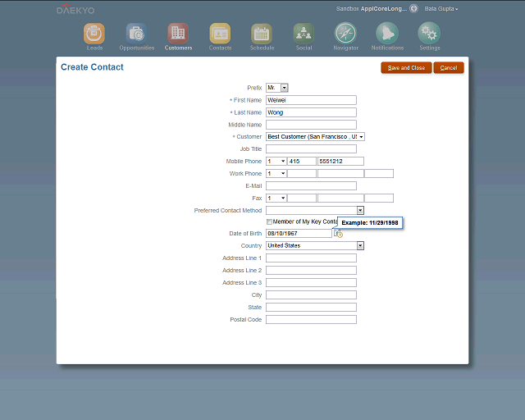Open the Bala Gupta user menu

pyautogui.click(x=441, y=9)
